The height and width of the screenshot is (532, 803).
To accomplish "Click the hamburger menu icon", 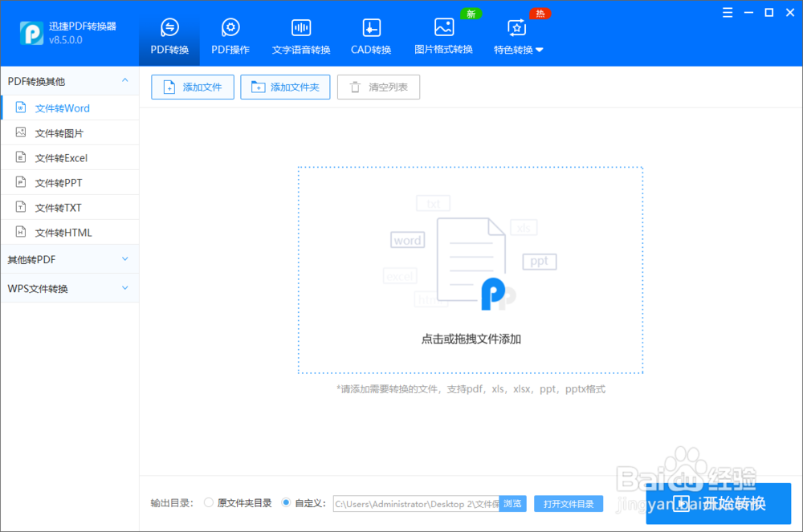I will (728, 13).
